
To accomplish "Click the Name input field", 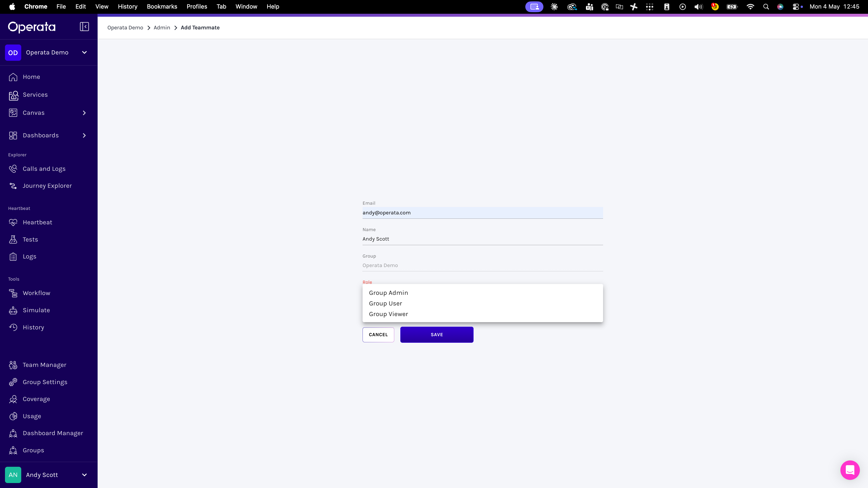I will [483, 239].
